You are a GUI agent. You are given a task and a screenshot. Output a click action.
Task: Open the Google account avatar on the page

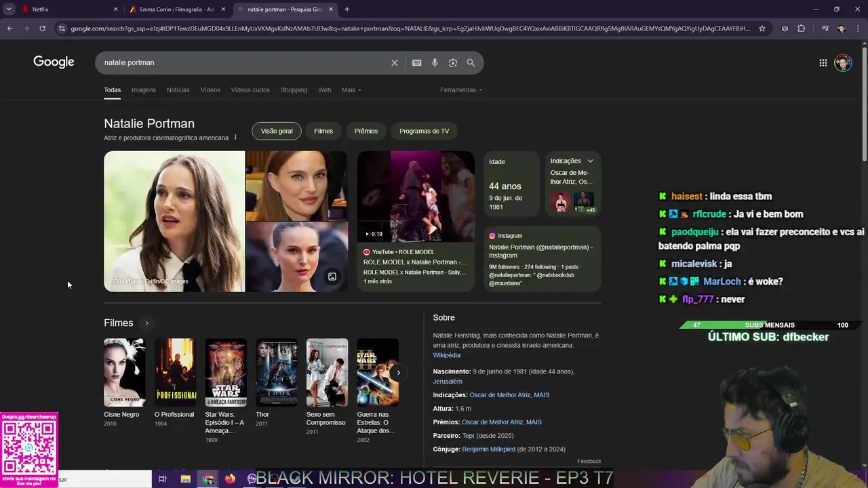point(843,63)
